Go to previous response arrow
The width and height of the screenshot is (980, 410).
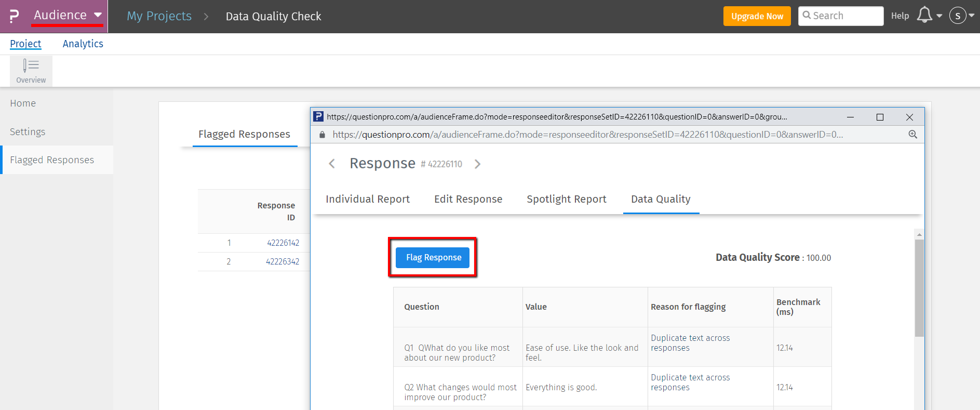pos(332,164)
